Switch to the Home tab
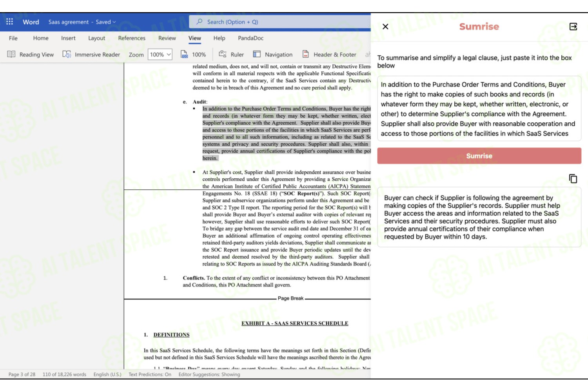Viewport: 588px width, 392px height. pyautogui.click(x=41, y=38)
